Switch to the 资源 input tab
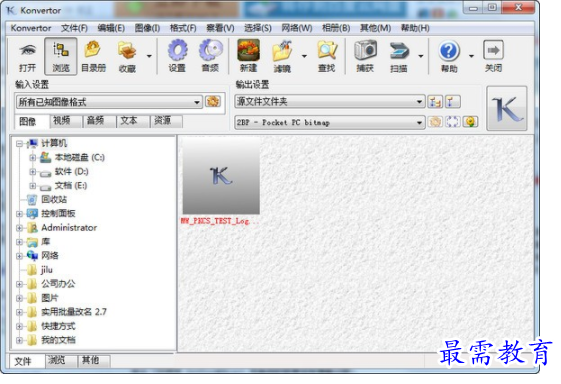This screenshot has height=384, width=561. click(x=166, y=121)
